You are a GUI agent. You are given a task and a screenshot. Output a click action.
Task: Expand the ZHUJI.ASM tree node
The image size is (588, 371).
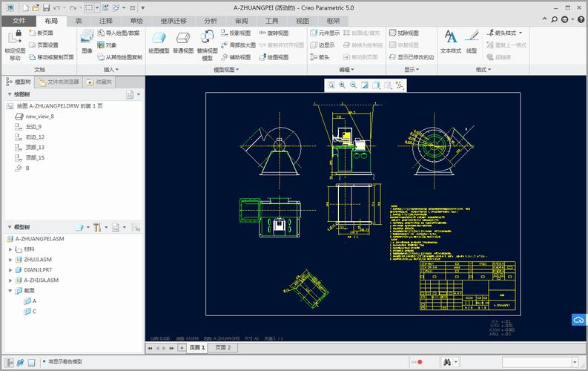(10, 260)
